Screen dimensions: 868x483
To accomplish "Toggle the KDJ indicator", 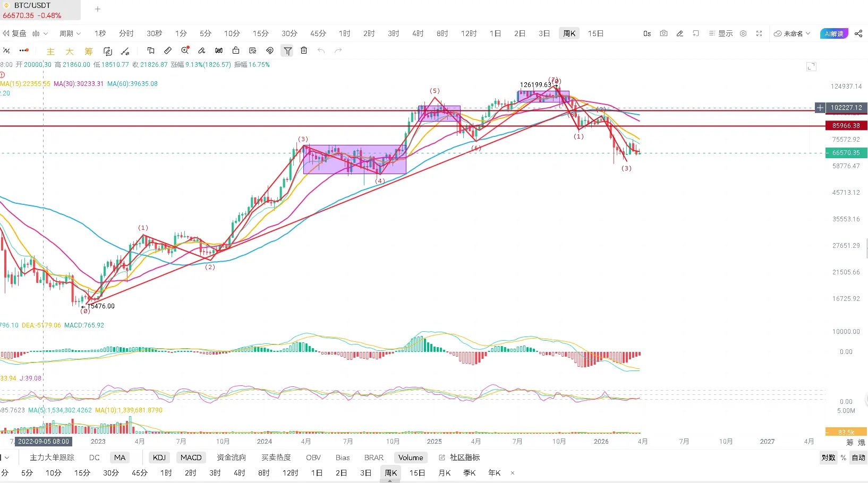I will (159, 458).
